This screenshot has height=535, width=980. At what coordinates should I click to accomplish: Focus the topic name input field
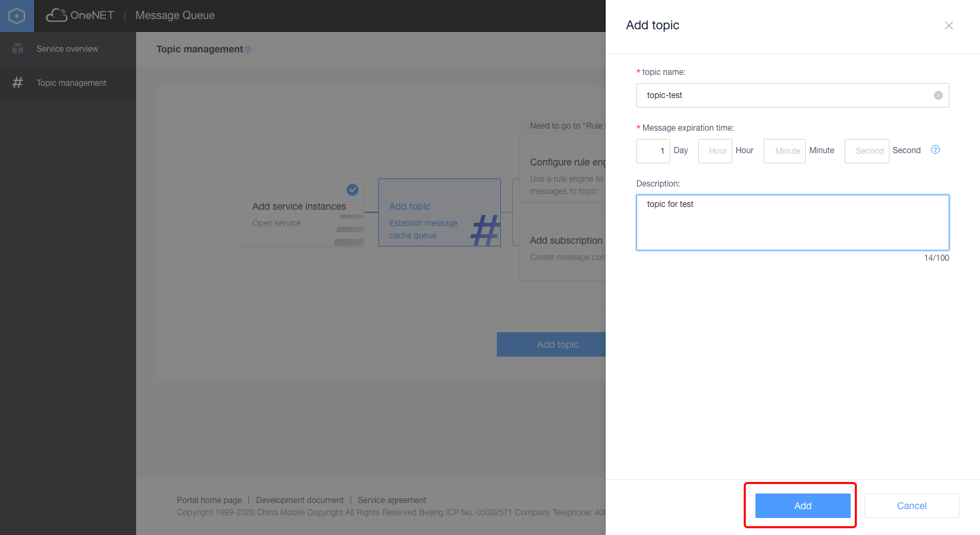(x=793, y=95)
